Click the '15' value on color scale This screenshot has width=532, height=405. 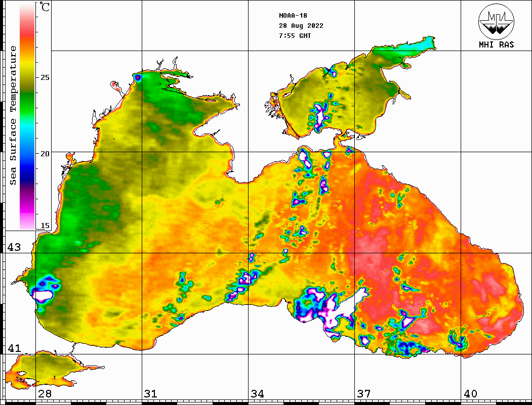point(45,226)
